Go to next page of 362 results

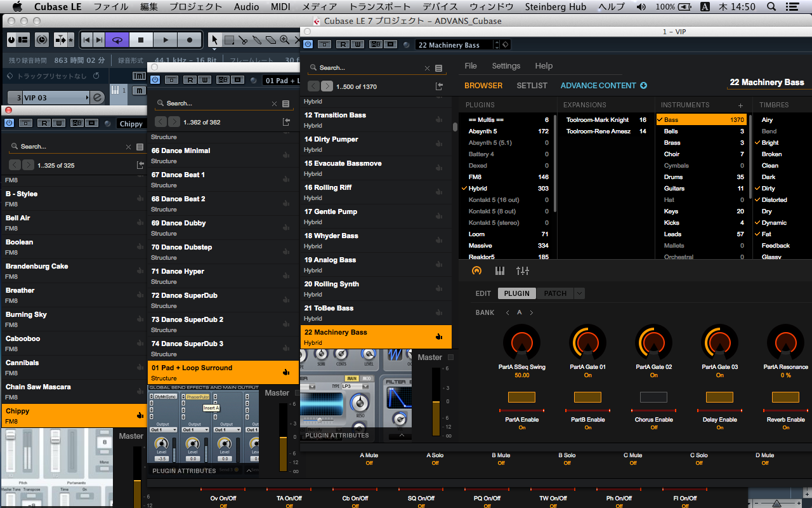point(174,122)
